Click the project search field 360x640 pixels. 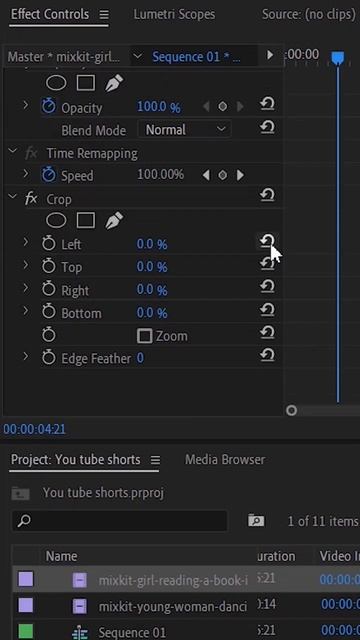[119, 521]
